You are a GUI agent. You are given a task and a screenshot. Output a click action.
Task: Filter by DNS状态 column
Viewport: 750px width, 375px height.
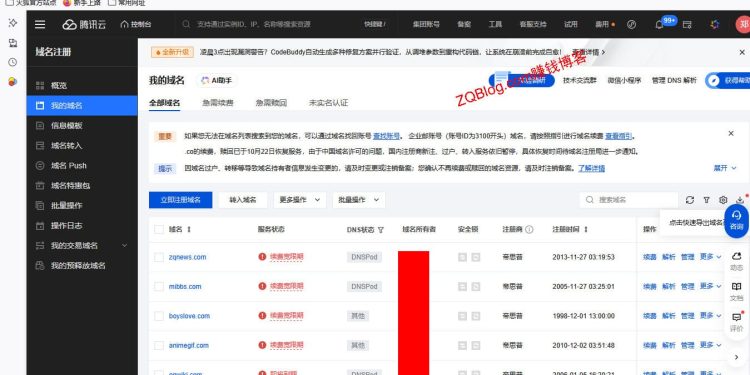tap(381, 230)
